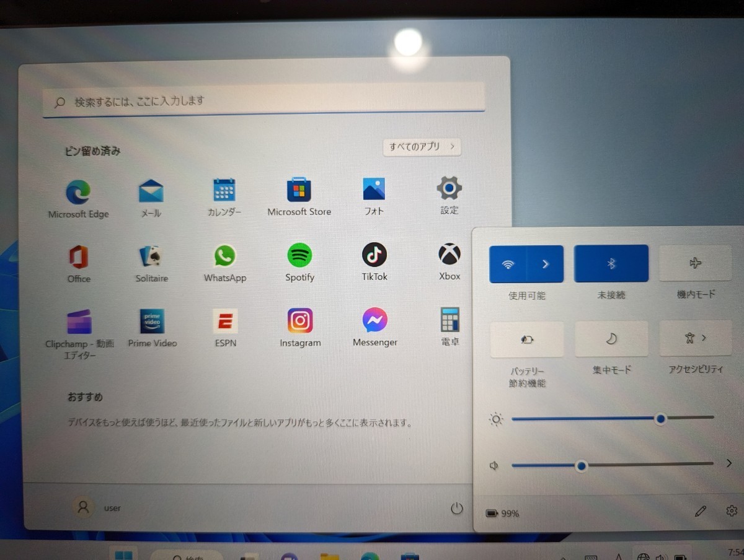
Task: Open settings gear in quick settings panel
Action: (x=732, y=511)
